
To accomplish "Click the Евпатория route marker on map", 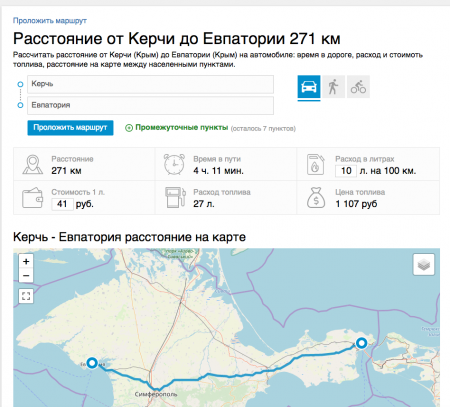I will (x=92, y=363).
